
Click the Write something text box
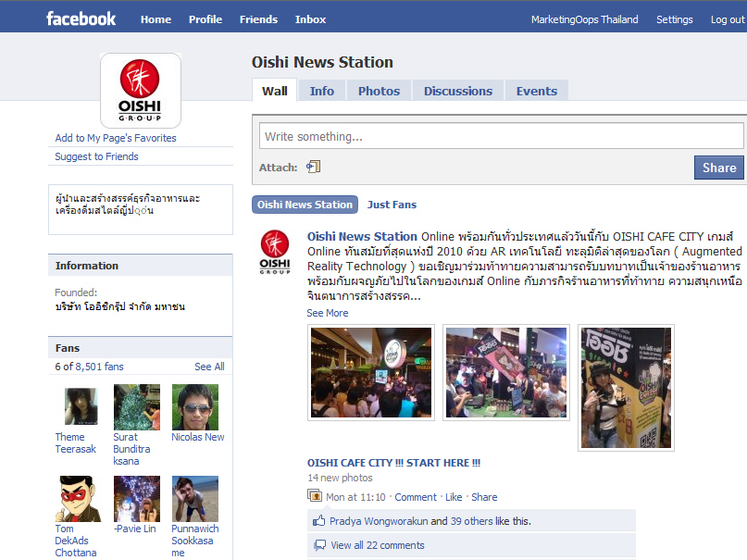click(501, 136)
